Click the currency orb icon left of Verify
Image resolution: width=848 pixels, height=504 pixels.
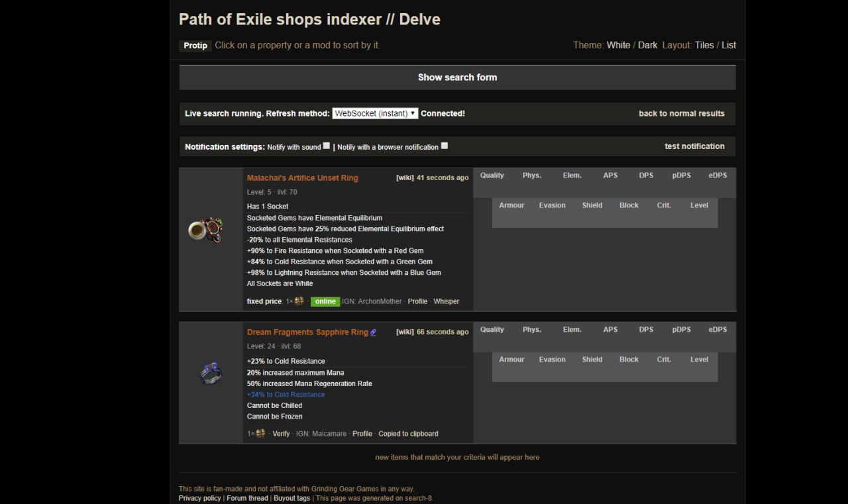point(260,433)
